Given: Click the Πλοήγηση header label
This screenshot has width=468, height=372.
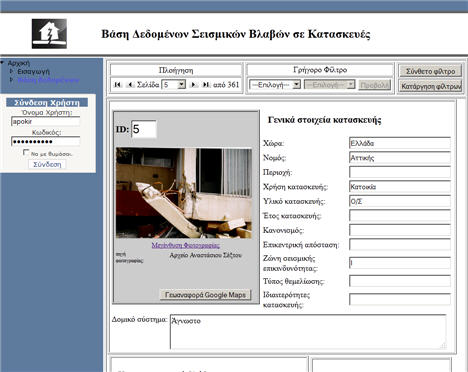Looking at the screenshot, I should [176, 70].
